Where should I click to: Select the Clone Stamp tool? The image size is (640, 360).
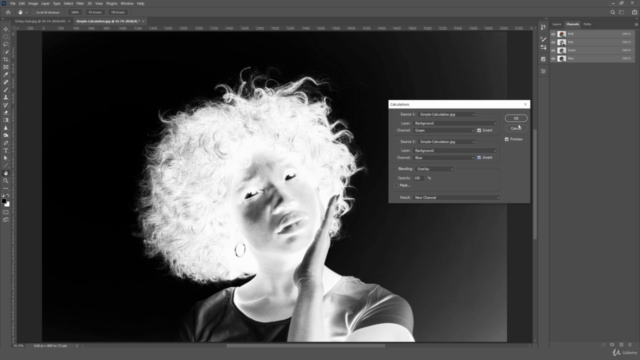click(x=6, y=98)
